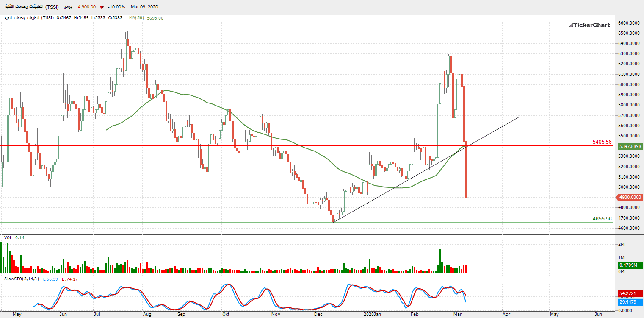Click the 5000.0000 price axis label
The height and width of the screenshot is (318, 644).
629,187
